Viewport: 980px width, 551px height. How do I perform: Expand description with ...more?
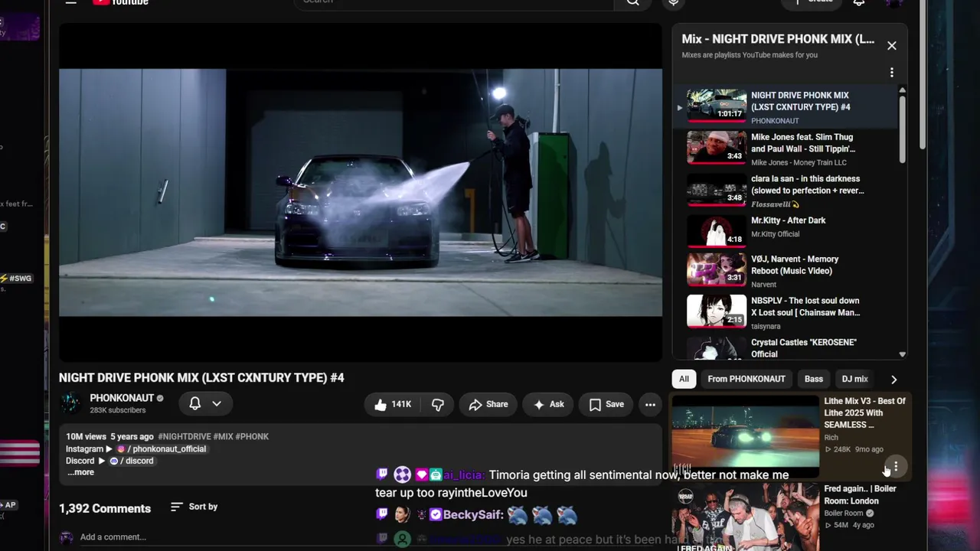(80, 472)
